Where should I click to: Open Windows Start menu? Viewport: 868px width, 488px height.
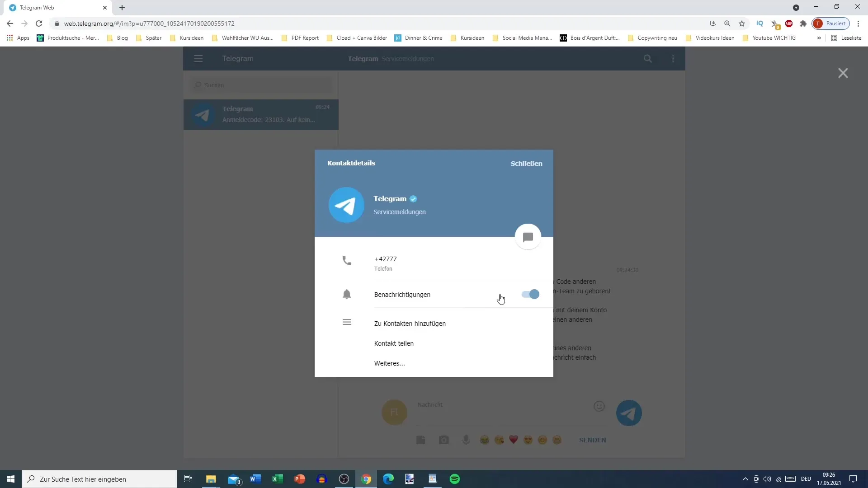11,479
